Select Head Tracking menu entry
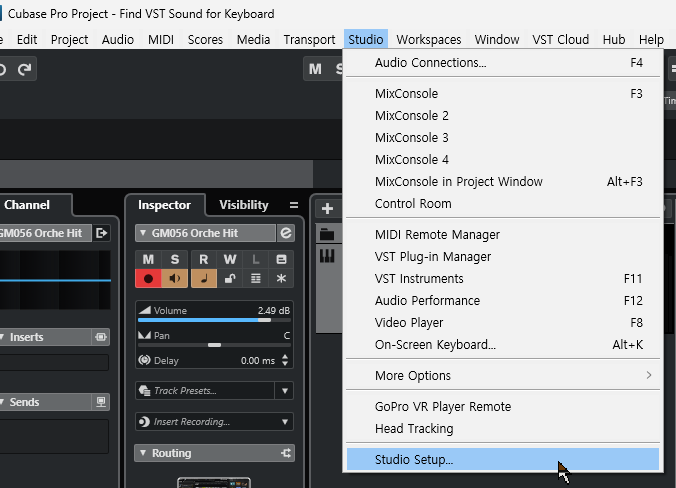 click(503, 429)
